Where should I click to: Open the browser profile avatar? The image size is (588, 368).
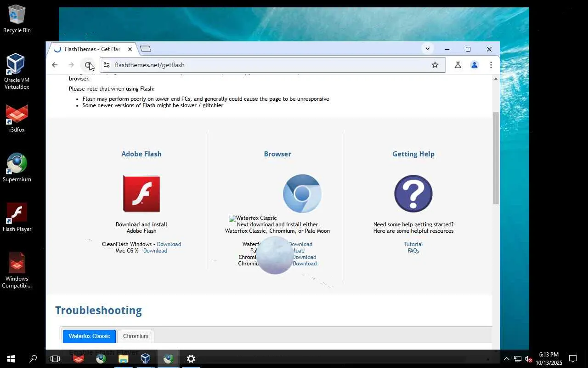[475, 65]
